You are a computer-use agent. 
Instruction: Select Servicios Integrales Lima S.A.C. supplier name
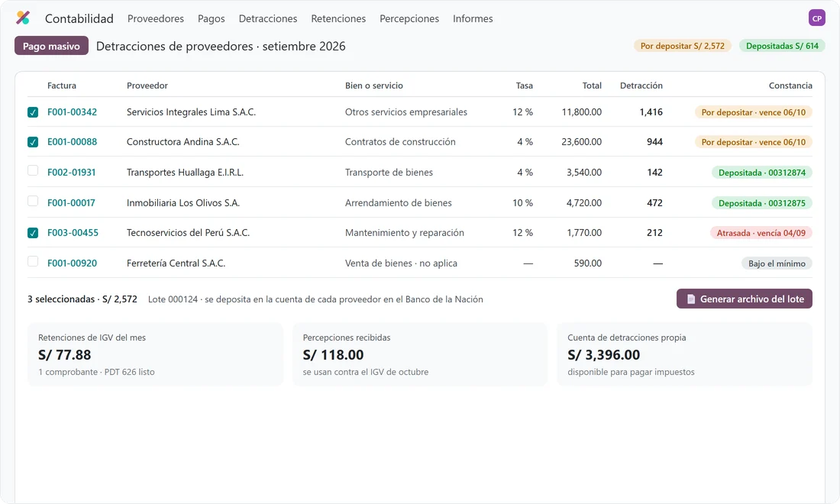191,112
